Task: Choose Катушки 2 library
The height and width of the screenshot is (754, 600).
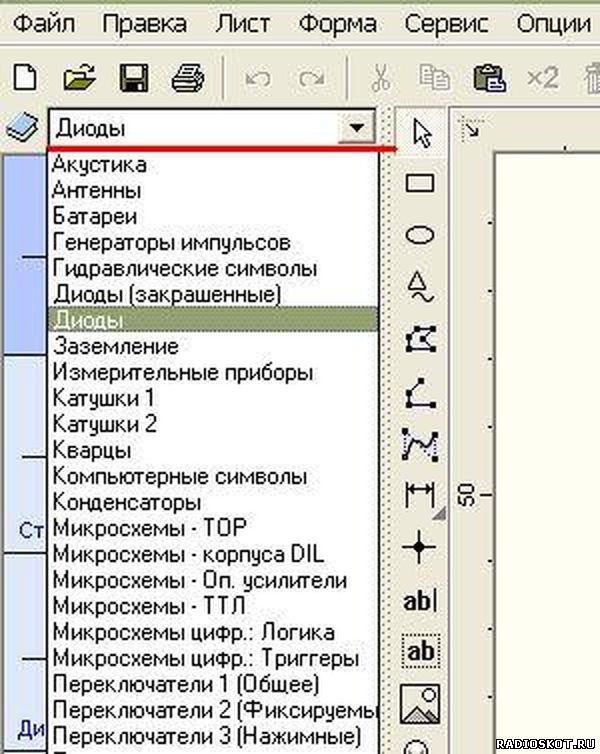Action: click(x=213, y=424)
